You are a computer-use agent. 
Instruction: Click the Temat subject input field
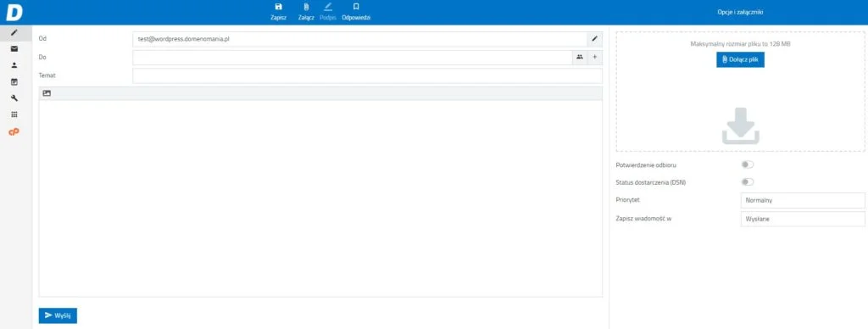click(x=368, y=75)
